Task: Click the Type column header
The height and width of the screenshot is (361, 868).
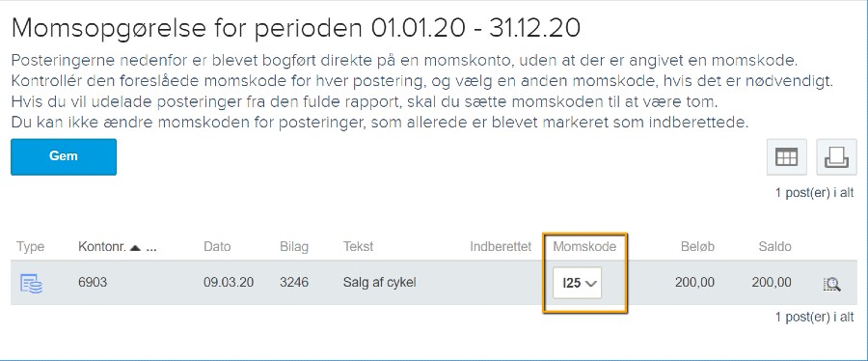Action: pos(31,247)
